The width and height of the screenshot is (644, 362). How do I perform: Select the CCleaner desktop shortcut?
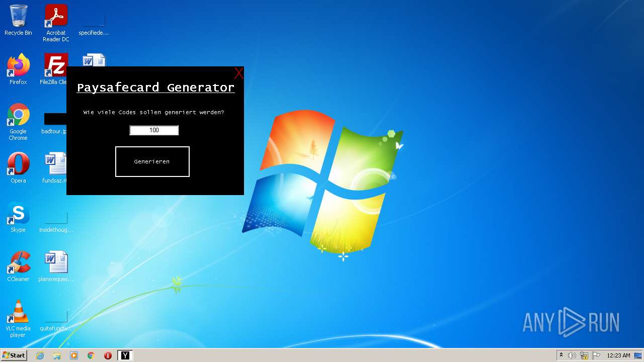pos(18,266)
